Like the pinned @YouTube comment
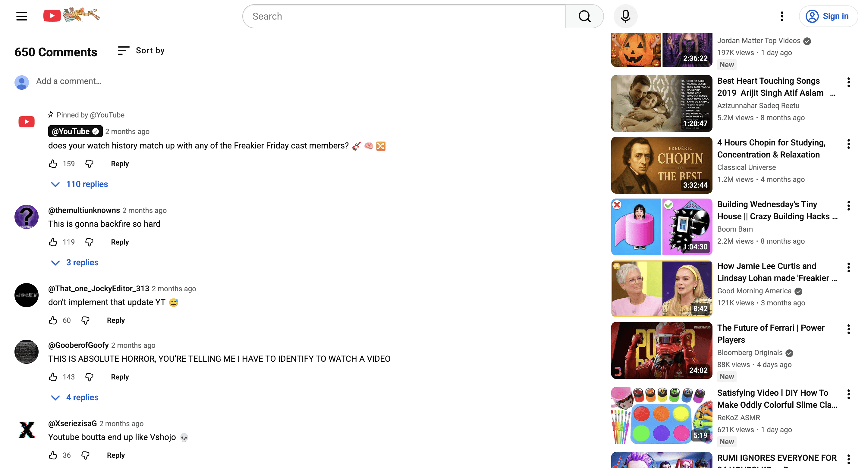The height and width of the screenshot is (468, 868). 52,164
